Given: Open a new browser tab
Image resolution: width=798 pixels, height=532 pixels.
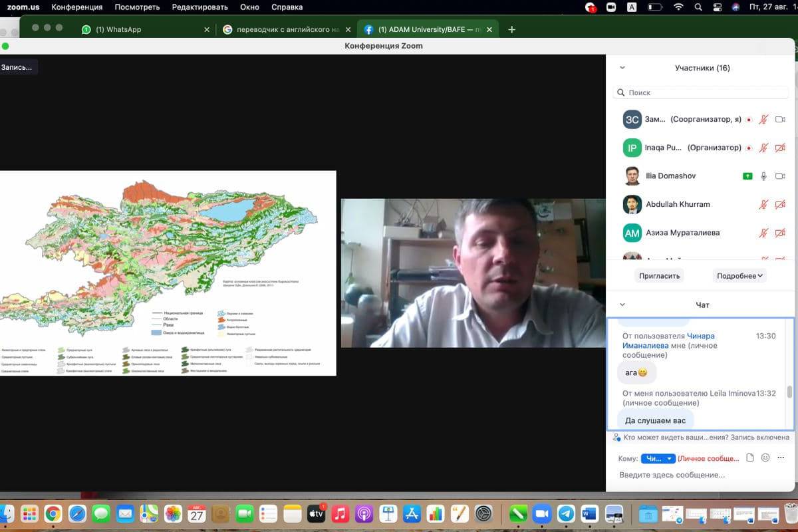Looking at the screenshot, I should pyautogui.click(x=511, y=29).
